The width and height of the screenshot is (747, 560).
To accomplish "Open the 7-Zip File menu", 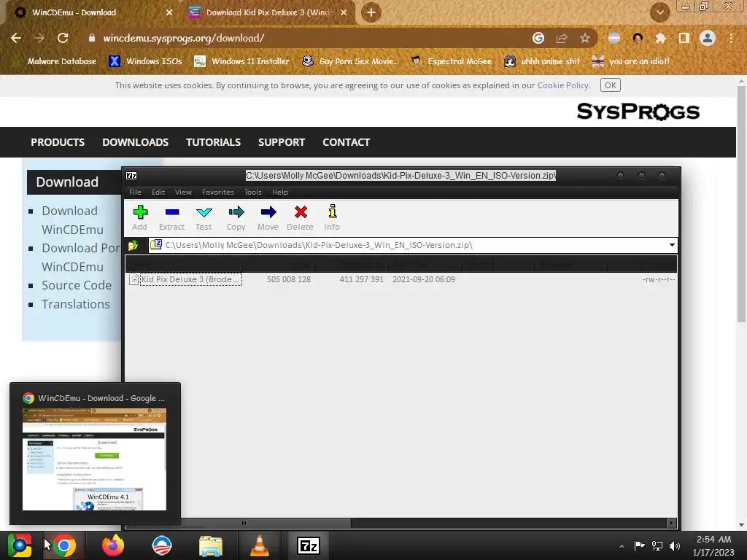I will [x=135, y=192].
